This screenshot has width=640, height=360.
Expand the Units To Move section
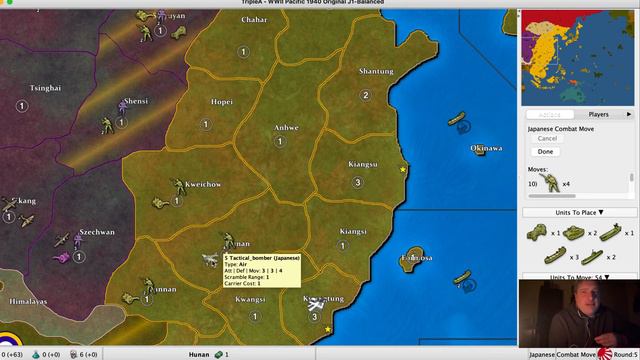[x=579, y=277]
